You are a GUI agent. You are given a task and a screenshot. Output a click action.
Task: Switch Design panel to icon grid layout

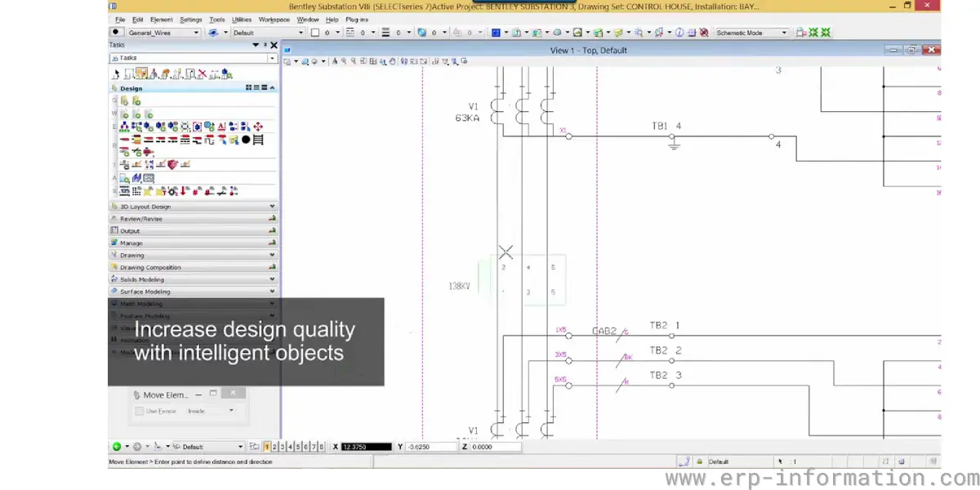click(x=248, y=87)
